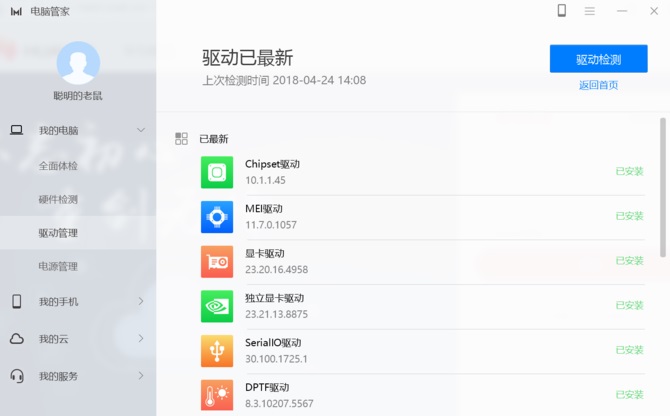Collapse the 我的电脑 section
The image size is (670, 416).
click(x=141, y=130)
